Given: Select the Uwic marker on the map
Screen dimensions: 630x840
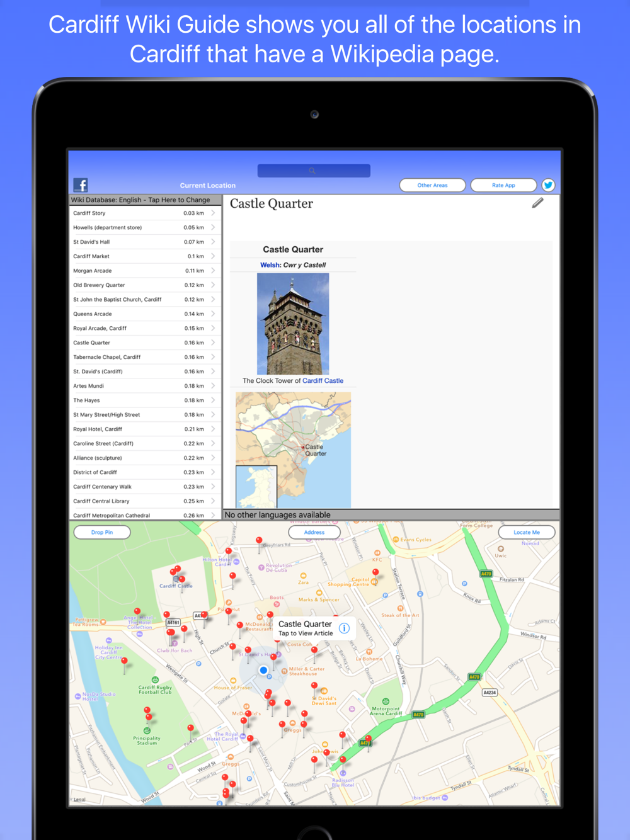Looking at the screenshot, I should (x=501, y=549).
